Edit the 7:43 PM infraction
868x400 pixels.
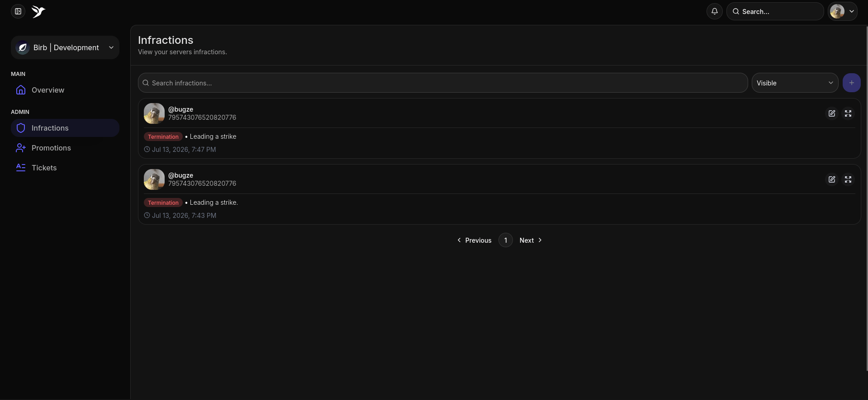pyautogui.click(x=832, y=179)
